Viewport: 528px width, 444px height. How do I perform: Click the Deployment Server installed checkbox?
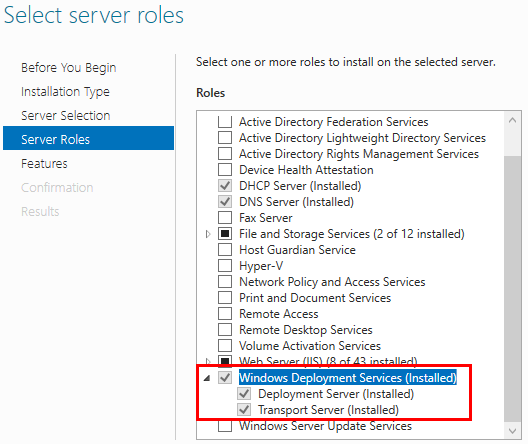tap(244, 394)
